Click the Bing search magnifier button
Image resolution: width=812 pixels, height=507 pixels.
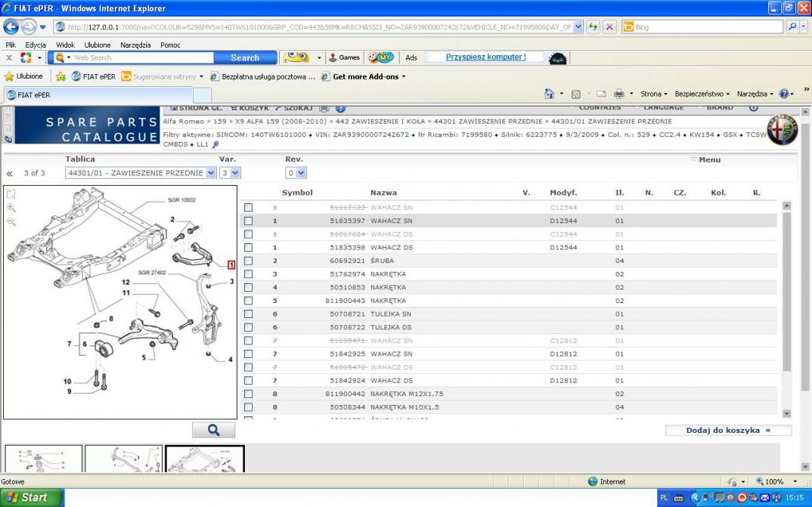[792, 27]
